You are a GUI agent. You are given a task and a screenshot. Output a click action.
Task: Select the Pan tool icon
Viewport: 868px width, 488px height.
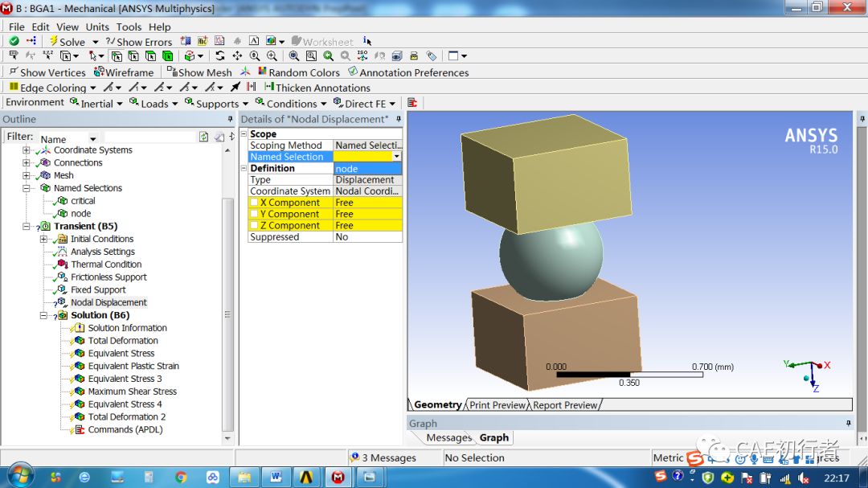(x=237, y=55)
